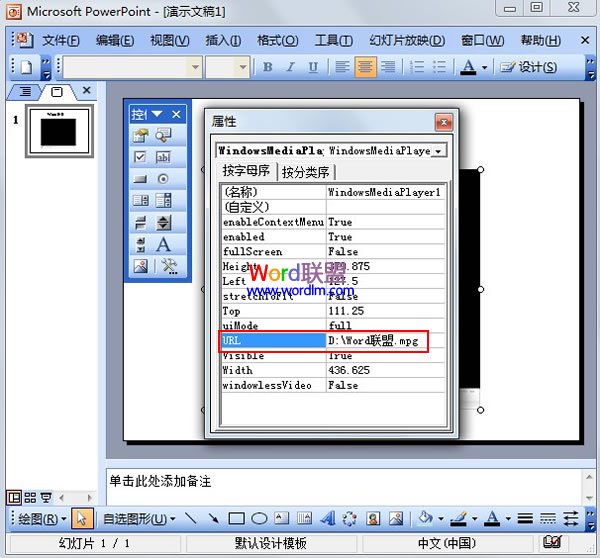Select the Rectangle drawing tool

point(236,519)
